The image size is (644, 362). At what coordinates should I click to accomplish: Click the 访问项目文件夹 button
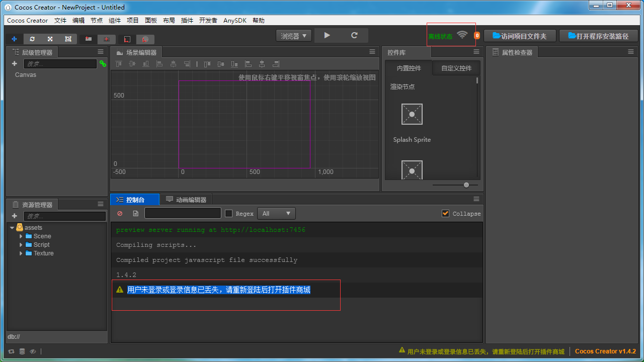pyautogui.click(x=519, y=36)
